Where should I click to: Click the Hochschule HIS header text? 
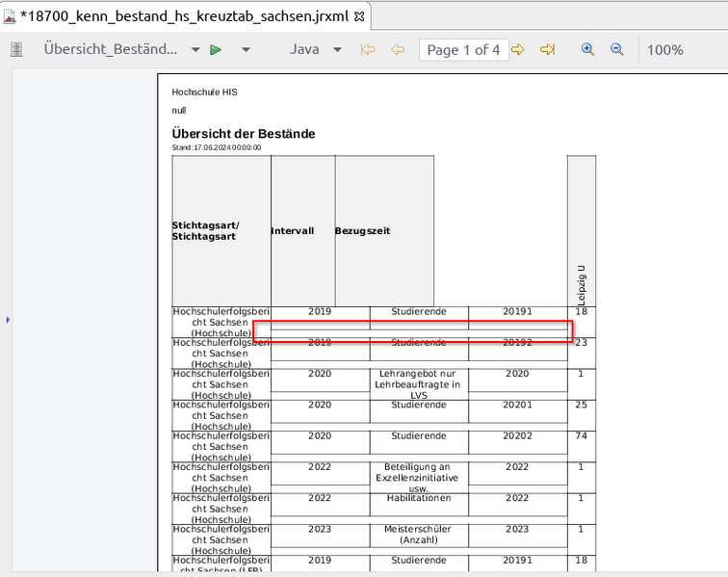pos(204,92)
